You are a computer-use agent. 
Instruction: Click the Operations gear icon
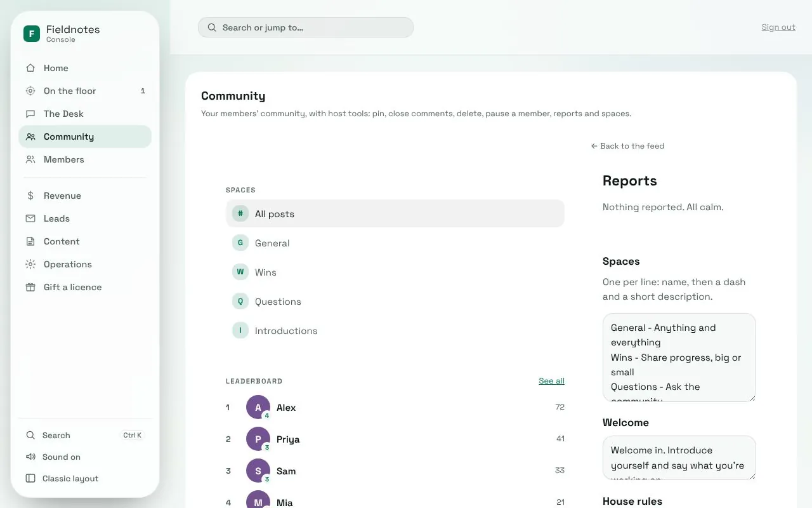(30, 264)
